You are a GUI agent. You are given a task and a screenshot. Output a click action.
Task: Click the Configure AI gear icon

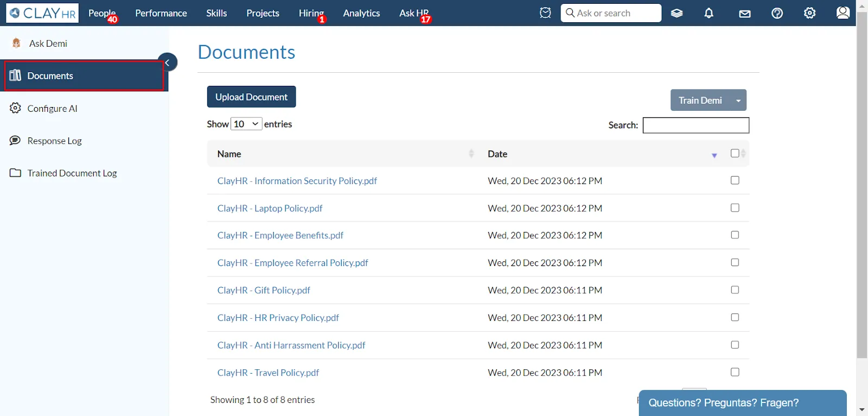point(15,108)
